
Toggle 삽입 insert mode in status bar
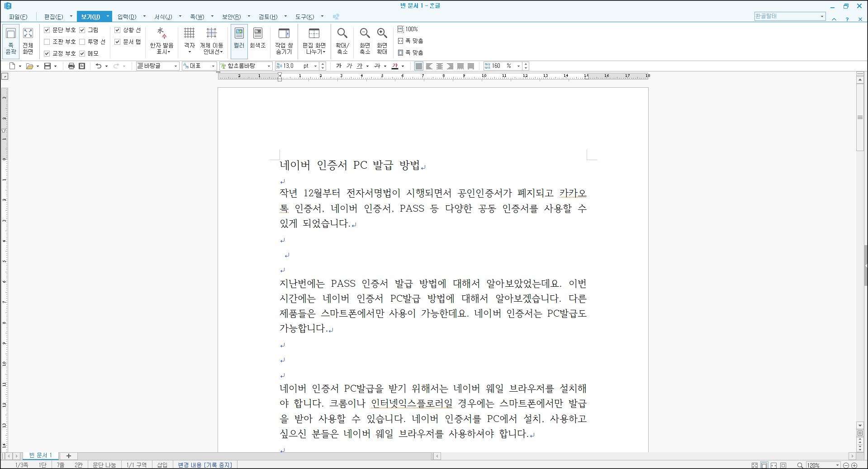(162, 465)
